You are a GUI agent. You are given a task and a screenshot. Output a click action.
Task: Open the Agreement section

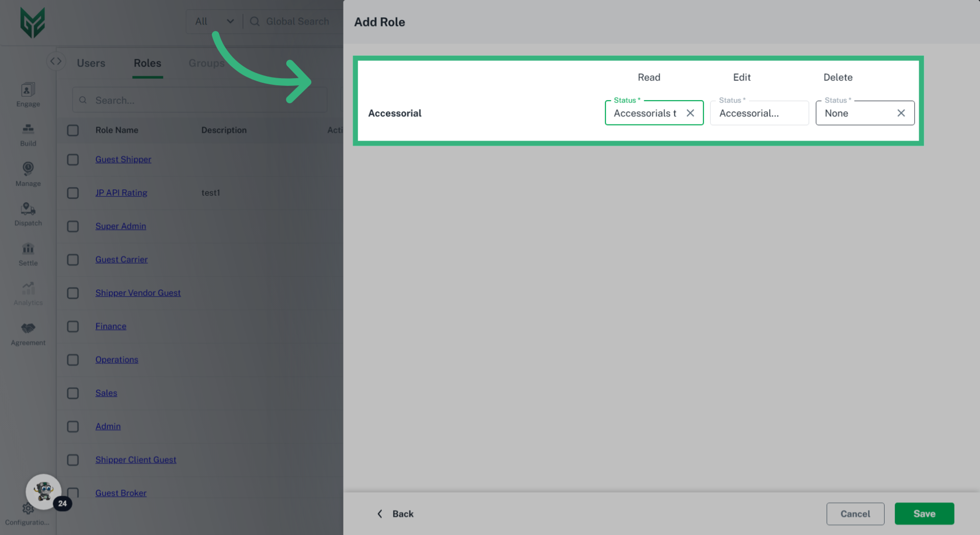[28, 333]
